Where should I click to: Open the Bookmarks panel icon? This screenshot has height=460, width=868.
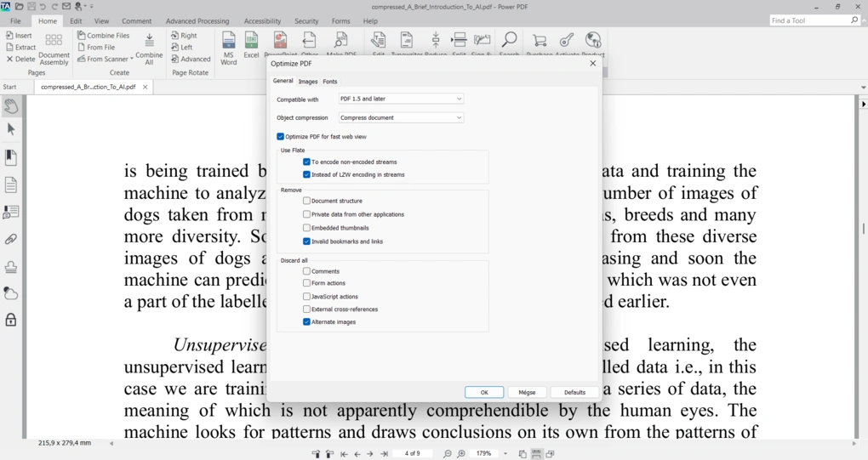coord(11,157)
